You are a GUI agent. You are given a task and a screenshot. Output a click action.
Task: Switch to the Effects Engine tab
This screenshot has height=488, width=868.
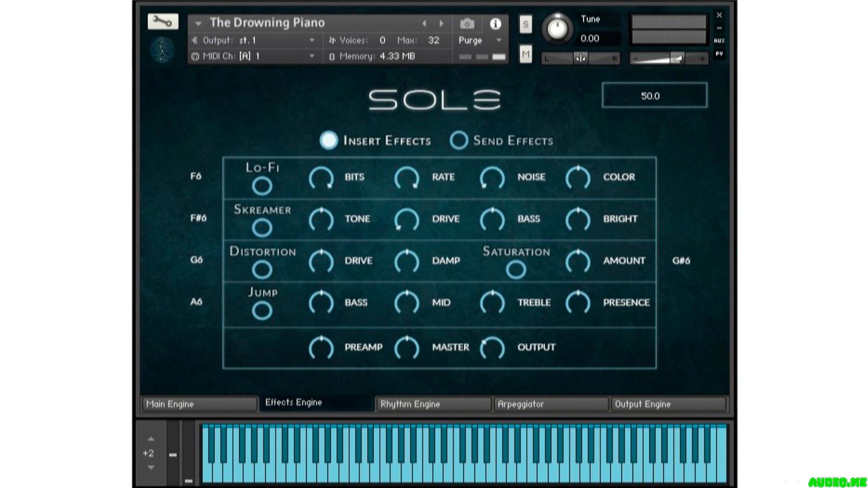tap(317, 403)
